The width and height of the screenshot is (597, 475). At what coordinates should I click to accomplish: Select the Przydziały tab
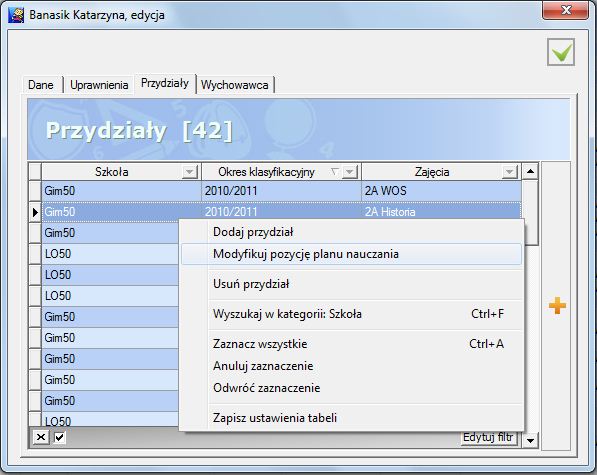click(x=165, y=83)
